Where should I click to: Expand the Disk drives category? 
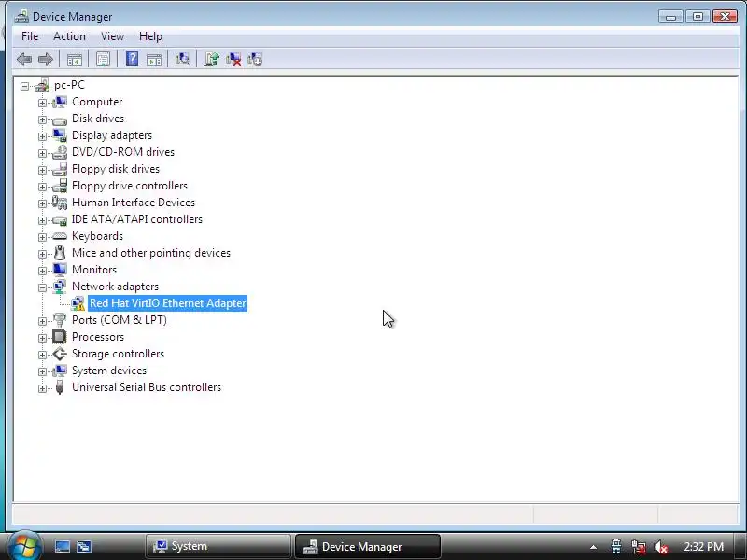42,119
